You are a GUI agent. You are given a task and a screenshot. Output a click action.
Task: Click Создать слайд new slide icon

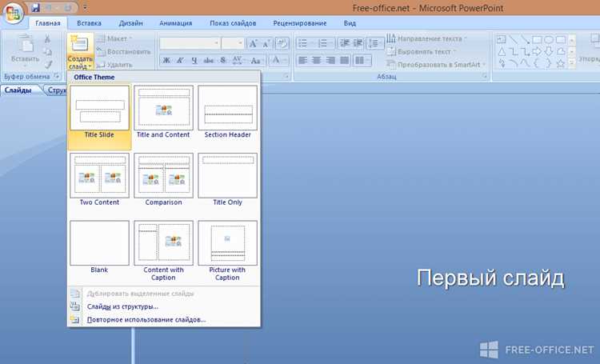pos(80,44)
